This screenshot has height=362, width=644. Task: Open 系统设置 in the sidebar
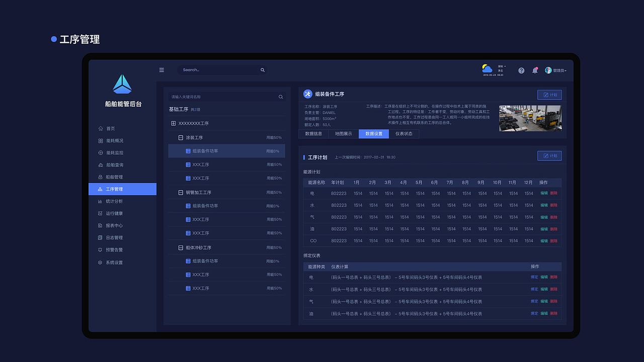click(x=111, y=262)
